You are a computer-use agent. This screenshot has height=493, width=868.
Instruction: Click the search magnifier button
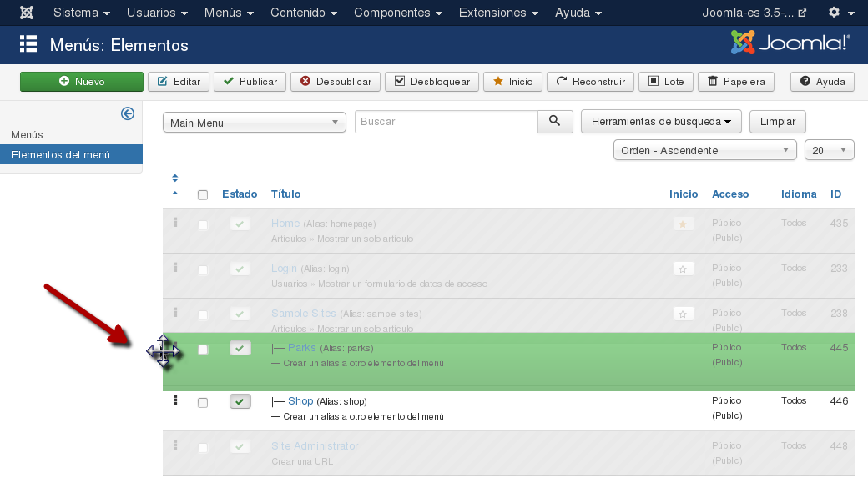(x=555, y=122)
